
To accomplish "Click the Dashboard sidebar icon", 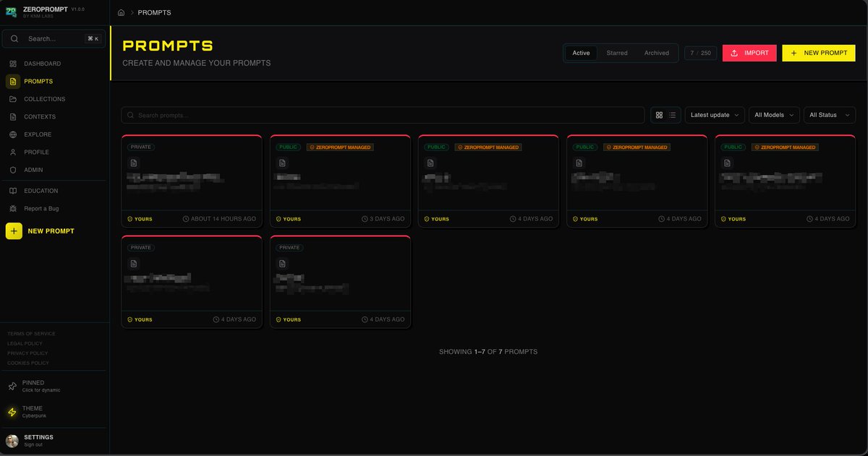I will [13, 64].
